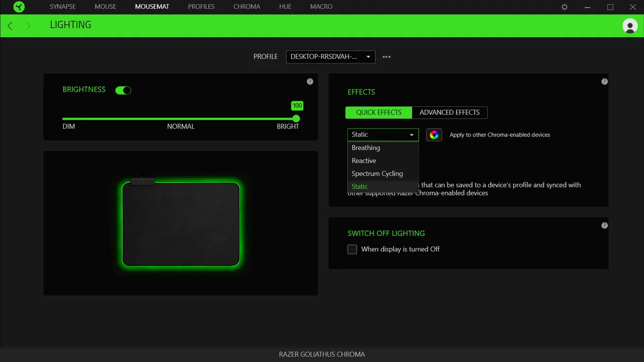Viewport: 644px width, 362px height.
Task: Choose Spectrum Cycling effect option
Action: (x=383, y=174)
